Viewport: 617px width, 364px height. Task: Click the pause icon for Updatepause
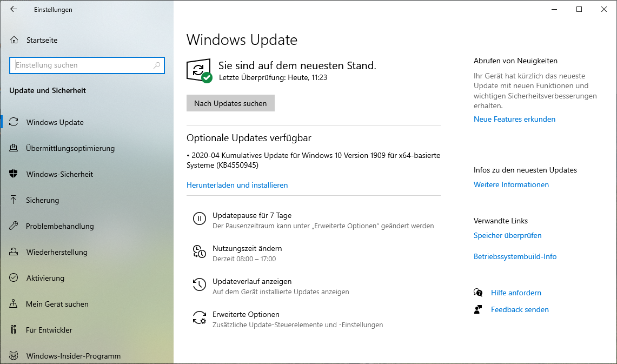pyautogui.click(x=200, y=219)
